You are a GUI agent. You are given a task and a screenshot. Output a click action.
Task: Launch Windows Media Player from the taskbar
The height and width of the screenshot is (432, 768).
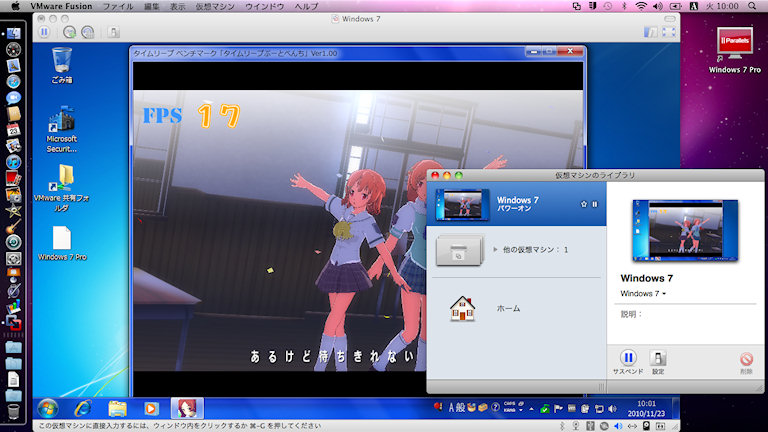pyautogui.click(x=151, y=408)
